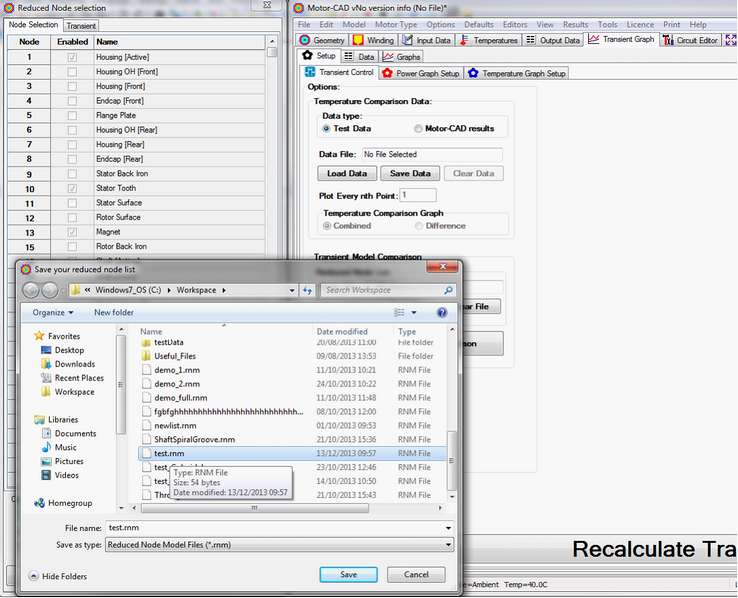This screenshot has width=738, height=598.
Task: Select the Transient Graph tab
Action: pyautogui.click(x=621, y=40)
